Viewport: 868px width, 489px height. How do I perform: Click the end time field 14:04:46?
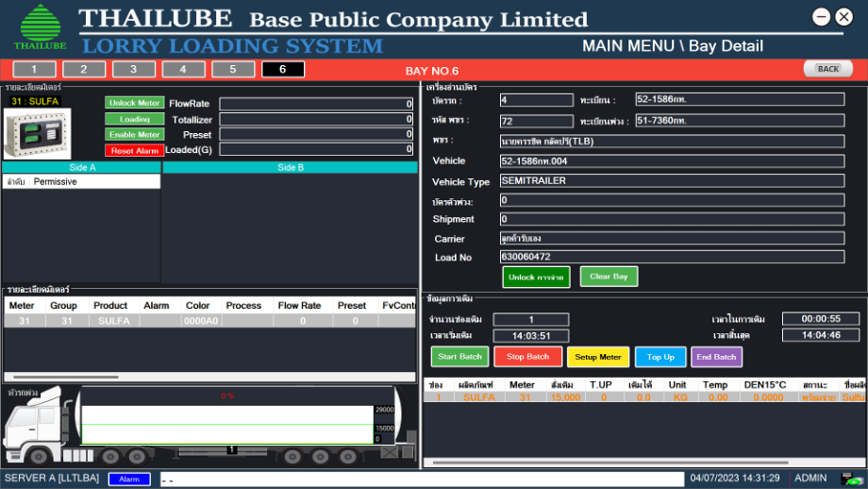(x=821, y=335)
